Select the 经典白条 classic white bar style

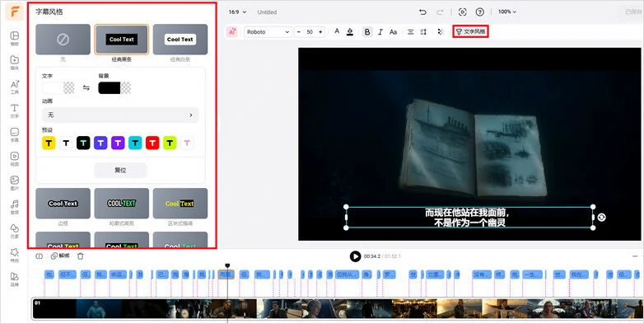click(180, 40)
